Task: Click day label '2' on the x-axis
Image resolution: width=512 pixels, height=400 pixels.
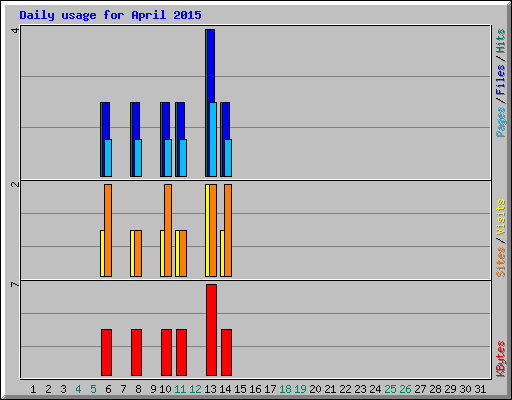Action: click(48, 389)
